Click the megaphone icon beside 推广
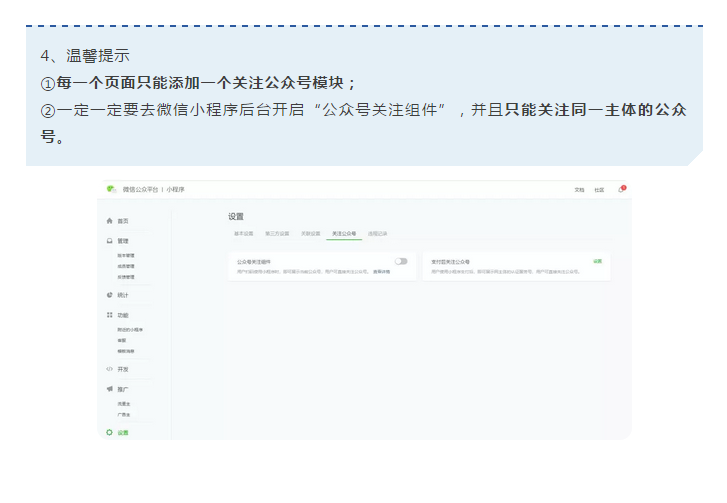Image resolution: width=727 pixels, height=503 pixels. [109, 389]
